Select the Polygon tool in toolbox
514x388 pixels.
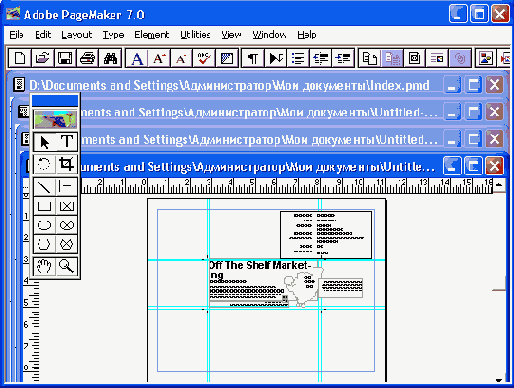tap(44, 244)
